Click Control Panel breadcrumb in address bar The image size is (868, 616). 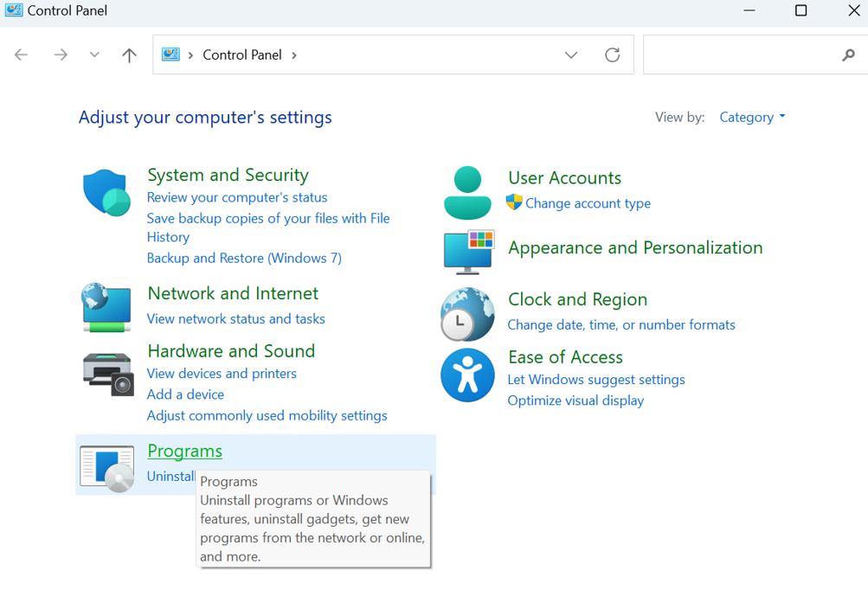click(x=242, y=55)
